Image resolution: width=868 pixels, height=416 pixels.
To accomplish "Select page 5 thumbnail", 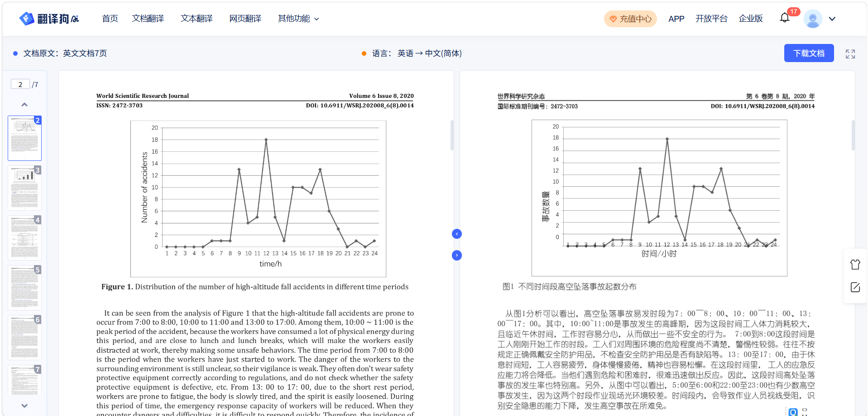I will point(24,288).
